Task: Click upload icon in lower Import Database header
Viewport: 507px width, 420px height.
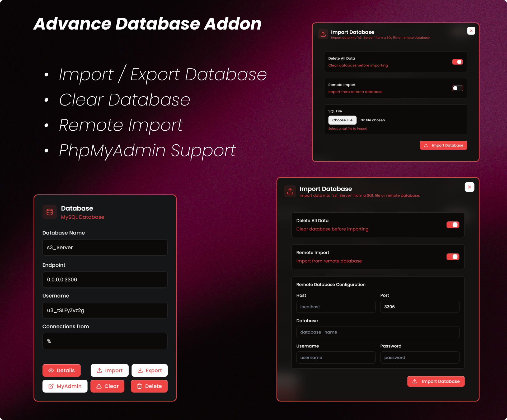Action: pyautogui.click(x=290, y=191)
